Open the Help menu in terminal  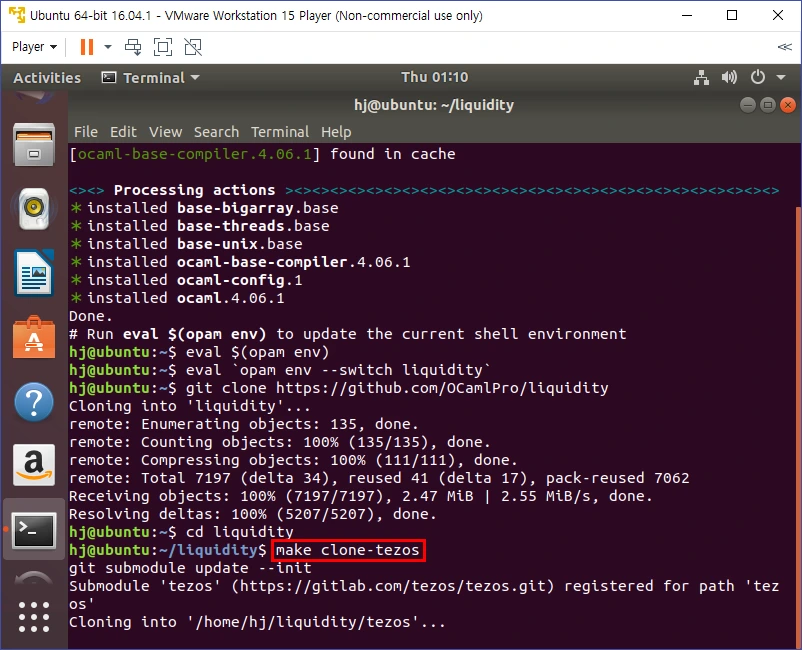pyautogui.click(x=336, y=132)
